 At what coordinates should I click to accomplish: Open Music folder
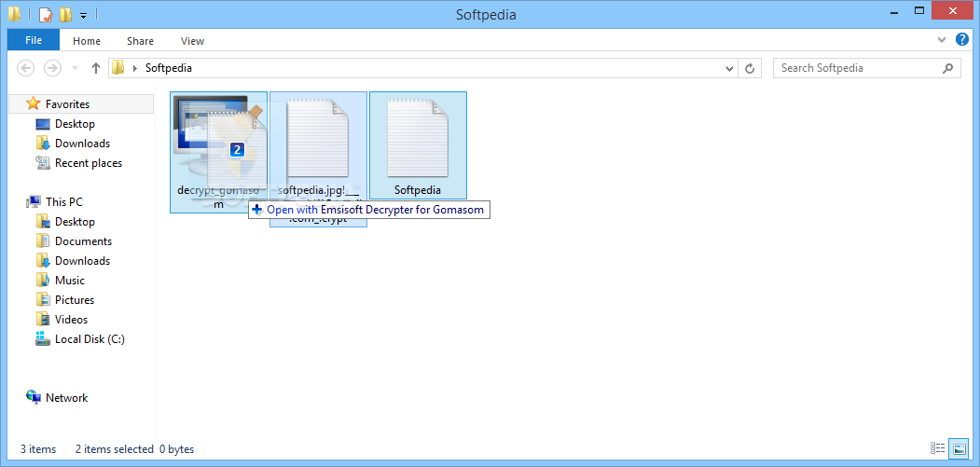pos(70,280)
